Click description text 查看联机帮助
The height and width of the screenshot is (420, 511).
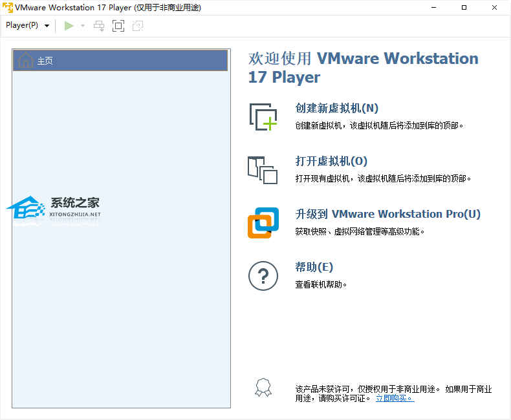point(321,284)
